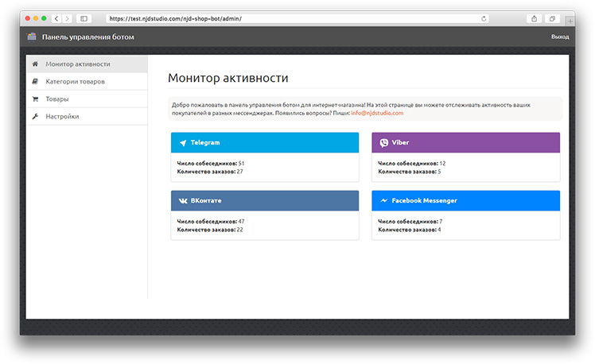Click Количество заказов: 27 in Telegram card
This screenshot has width=595, height=364.
point(210,172)
